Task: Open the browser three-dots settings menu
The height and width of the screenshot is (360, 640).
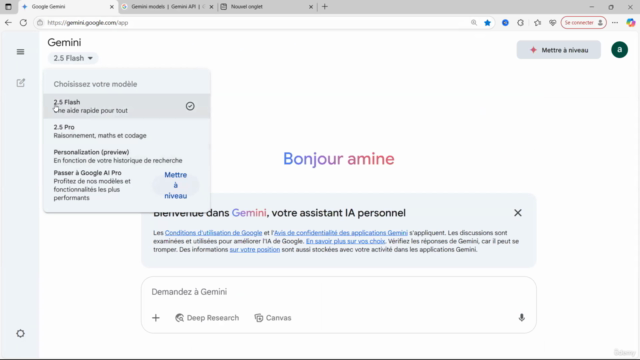Action: pyautogui.click(x=615, y=23)
